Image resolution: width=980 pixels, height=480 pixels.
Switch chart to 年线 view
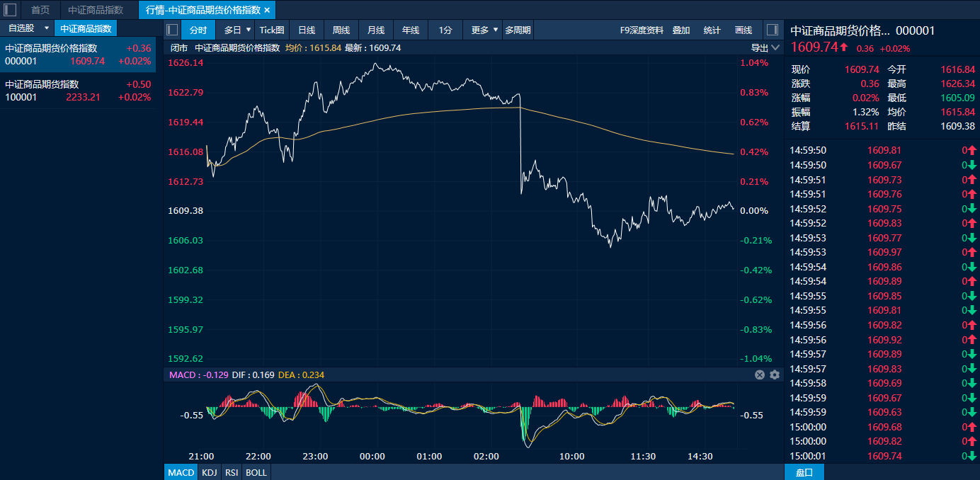(411, 30)
